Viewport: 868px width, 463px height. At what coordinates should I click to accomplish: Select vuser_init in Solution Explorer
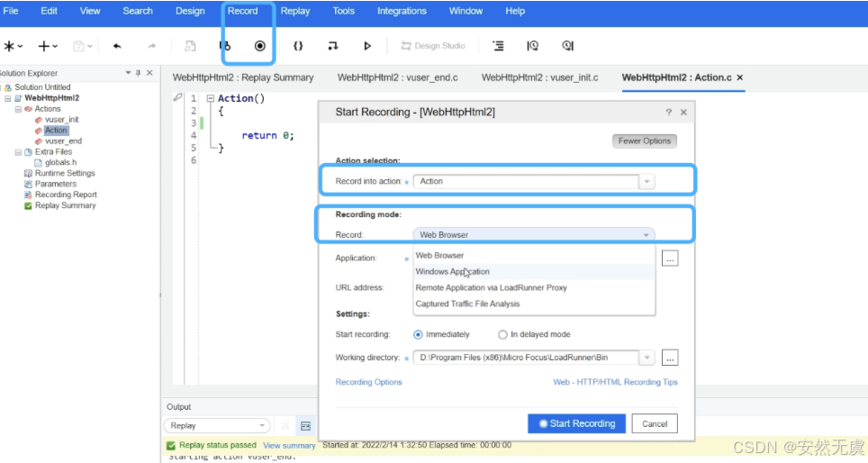point(61,120)
